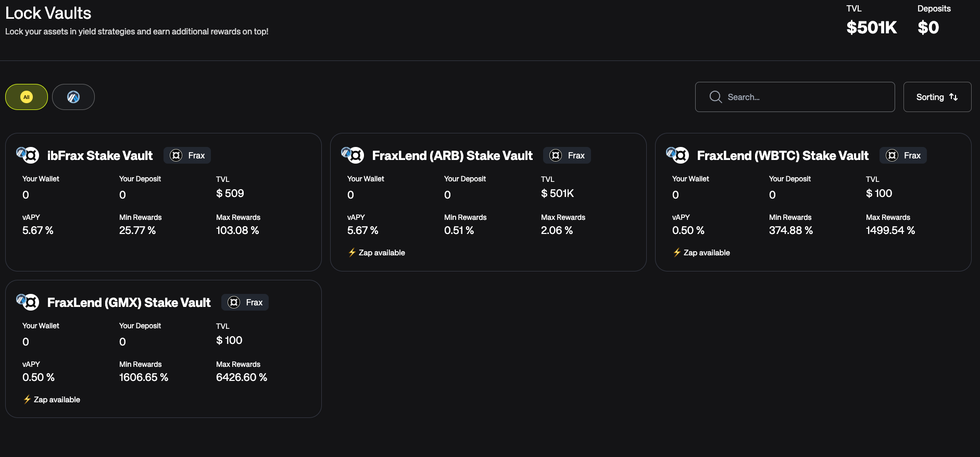Viewport: 980px width, 457px height.
Task: Click Zap available bolt on ARB vault
Action: [353, 253]
